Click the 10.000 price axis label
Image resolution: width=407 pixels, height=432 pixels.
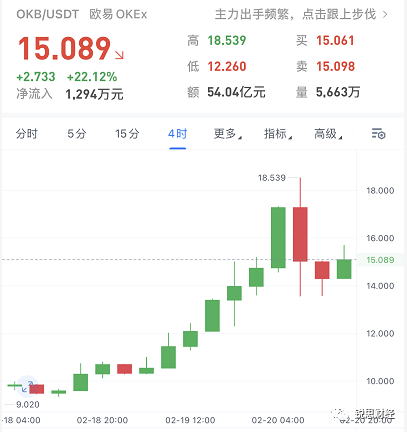380,381
